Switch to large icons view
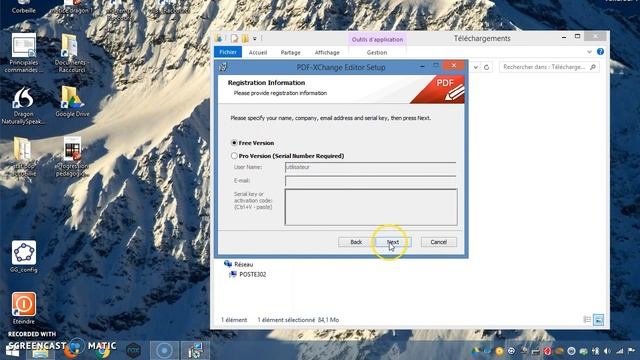Screen dimensions: 640x360 click(598, 320)
